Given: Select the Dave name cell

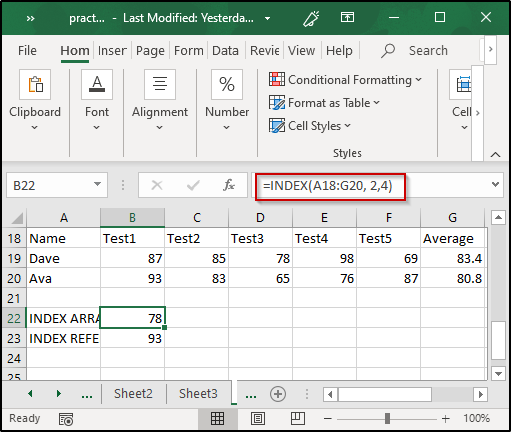Looking at the screenshot, I should [x=63, y=258].
